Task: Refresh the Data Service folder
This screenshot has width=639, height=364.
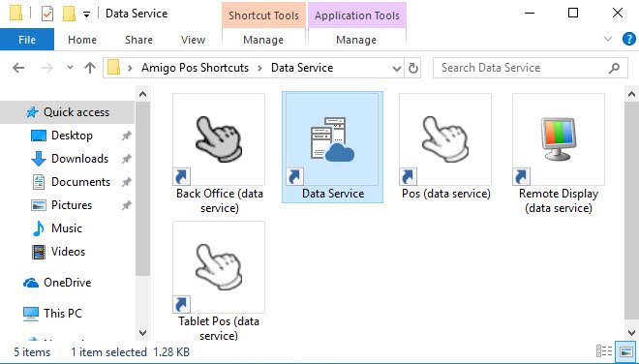Action: [x=413, y=68]
